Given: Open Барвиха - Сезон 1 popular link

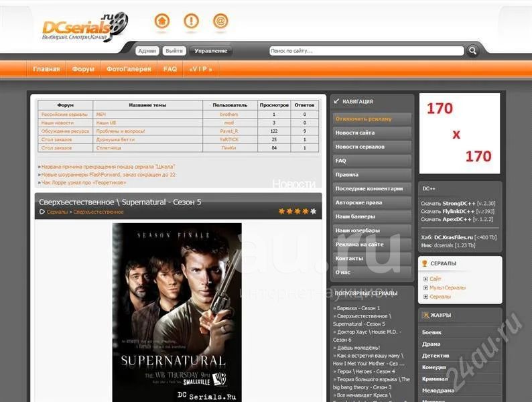Looking at the screenshot, I should (x=358, y=308).
